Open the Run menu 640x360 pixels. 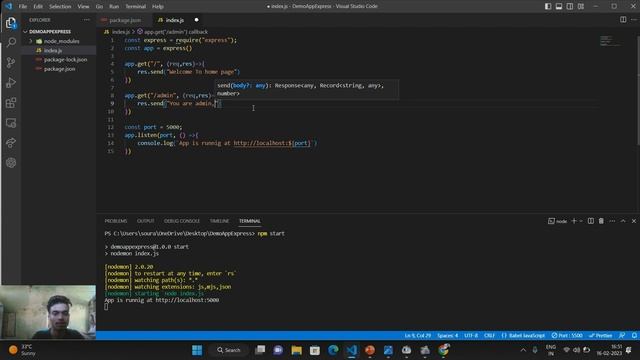click(114, 6)
